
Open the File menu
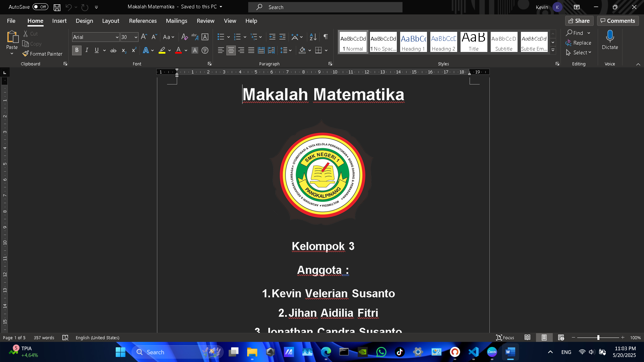[x=11, y=21]
